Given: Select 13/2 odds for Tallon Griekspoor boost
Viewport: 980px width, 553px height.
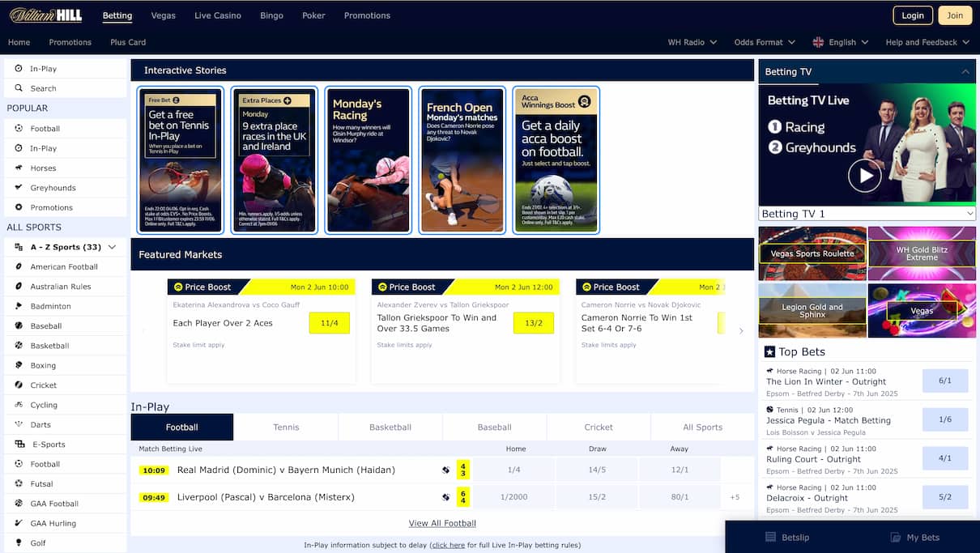Looking at the screenshot, I should coord(533,323).
